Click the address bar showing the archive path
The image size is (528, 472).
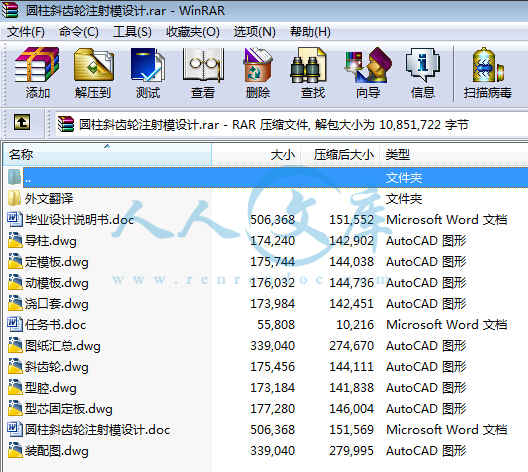click(291, 124)
